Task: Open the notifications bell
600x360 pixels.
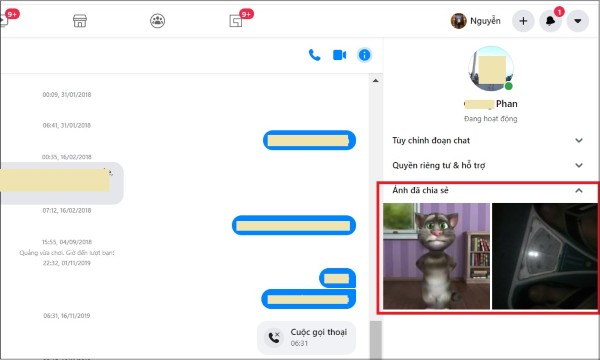Action: 550,21
